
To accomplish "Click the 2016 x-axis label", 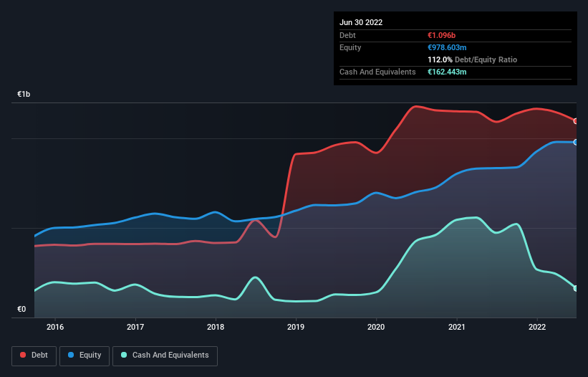I will [55, 327].
